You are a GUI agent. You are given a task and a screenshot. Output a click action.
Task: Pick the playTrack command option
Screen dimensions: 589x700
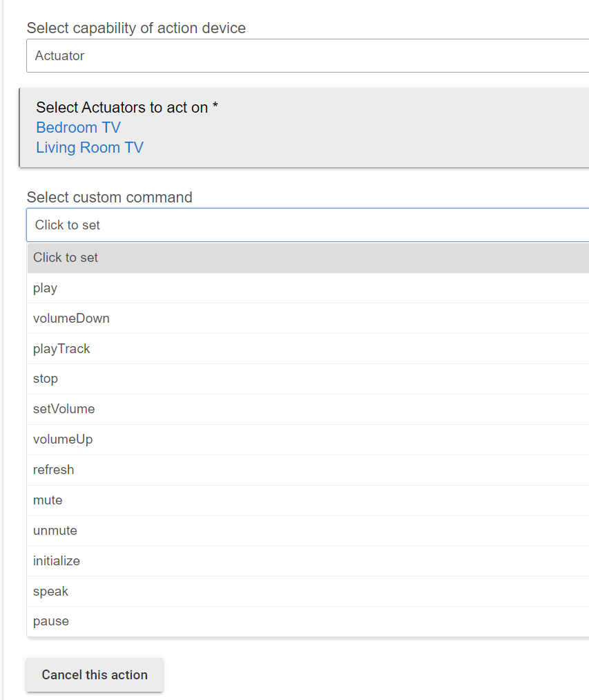(x=61, y=349)
